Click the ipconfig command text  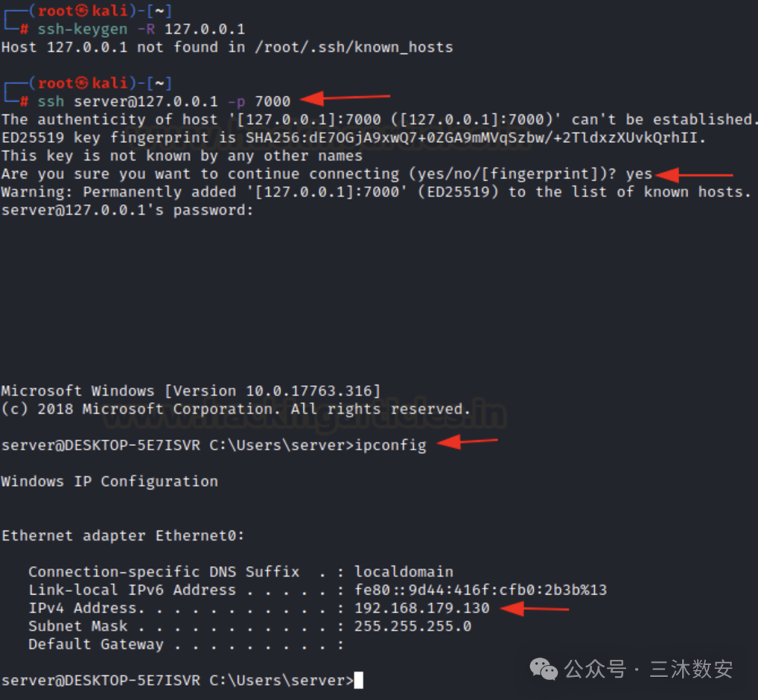(391, 445)
